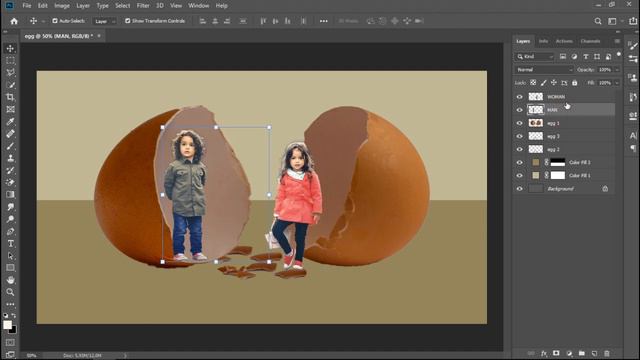Hide the Background layer

tap(520, 189)
